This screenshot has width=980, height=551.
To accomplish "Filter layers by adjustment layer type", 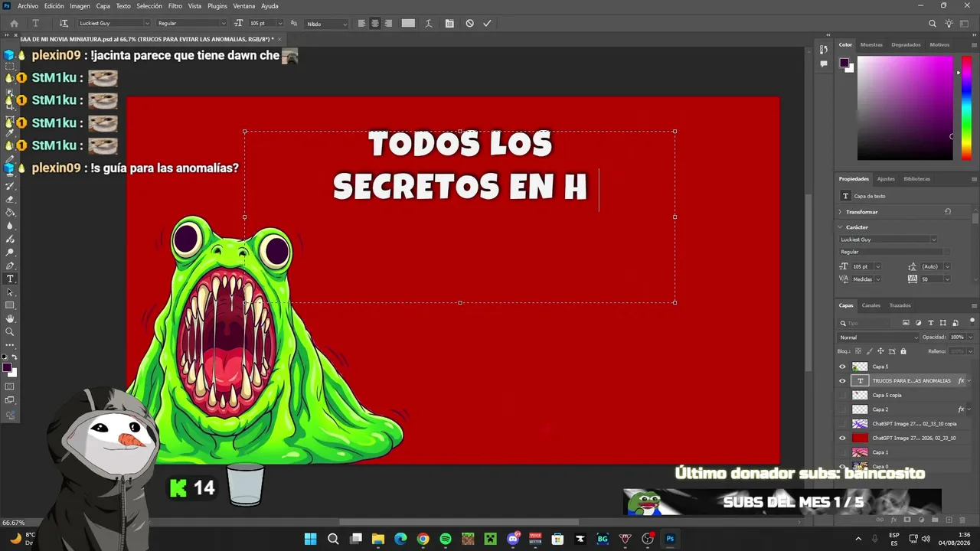I will 918,323.
